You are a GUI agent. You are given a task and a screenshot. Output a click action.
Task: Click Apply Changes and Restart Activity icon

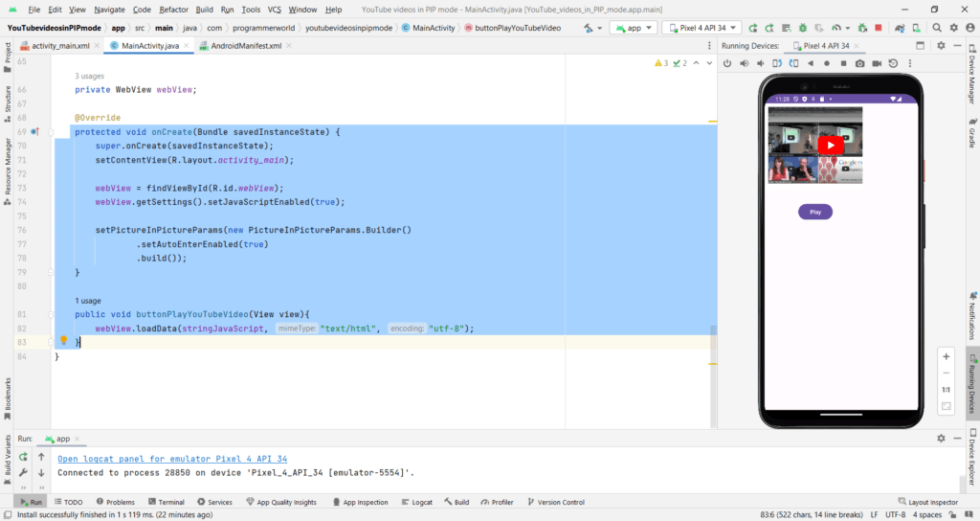pos(769,28)
